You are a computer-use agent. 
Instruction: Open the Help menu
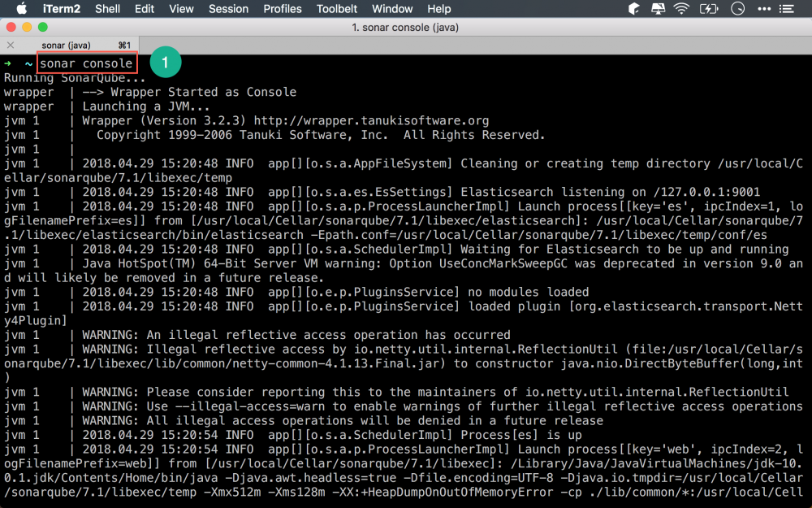point(438,9)
